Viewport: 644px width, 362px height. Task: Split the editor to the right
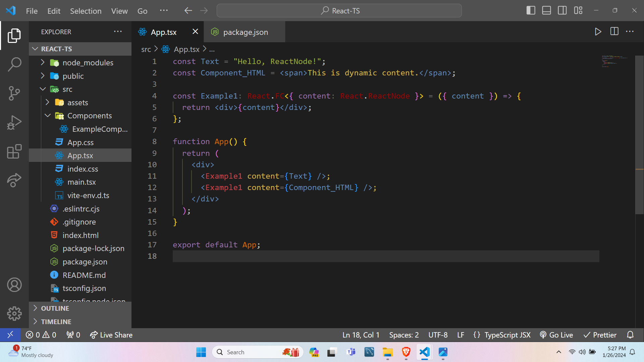614,32
